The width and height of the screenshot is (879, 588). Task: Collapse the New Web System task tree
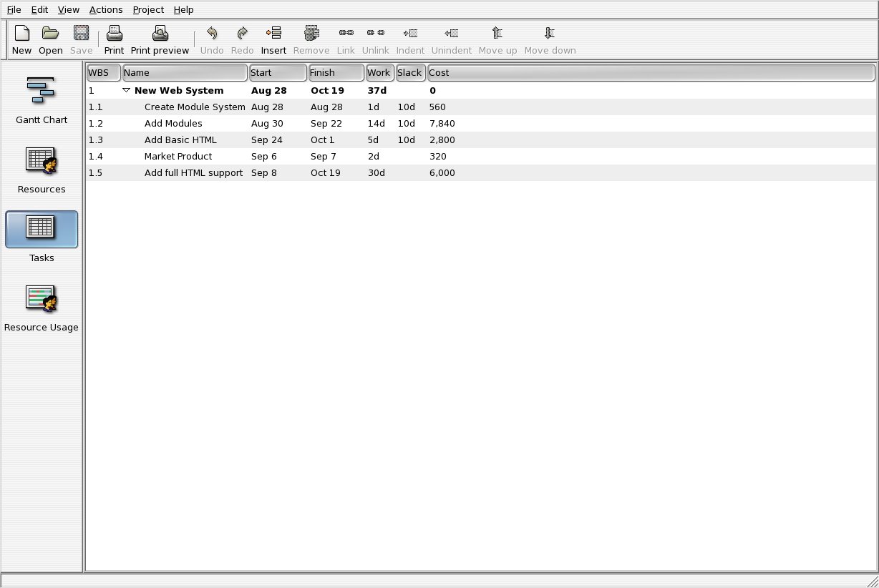[127, 91]
